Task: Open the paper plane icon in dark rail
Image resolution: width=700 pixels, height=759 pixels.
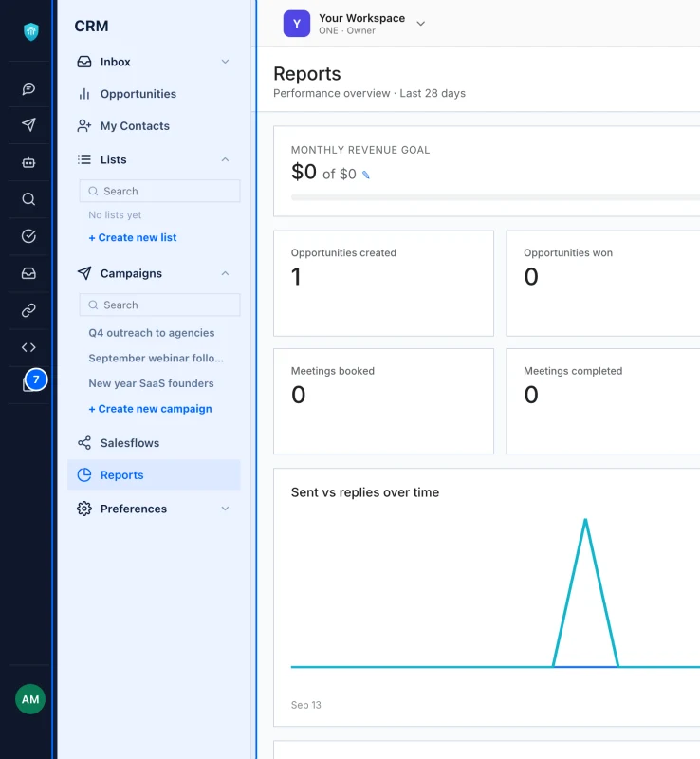Action: (x=28, y=125)
